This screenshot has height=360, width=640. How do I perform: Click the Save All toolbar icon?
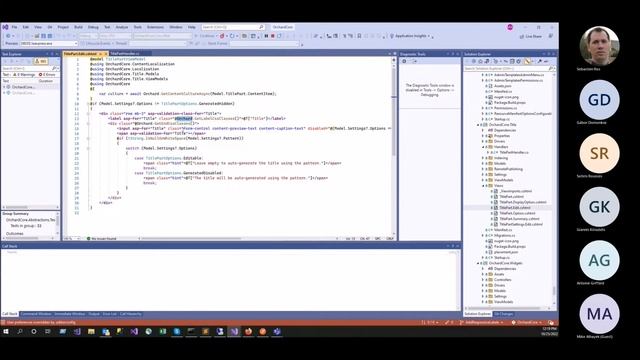click(x=50, y=36)
